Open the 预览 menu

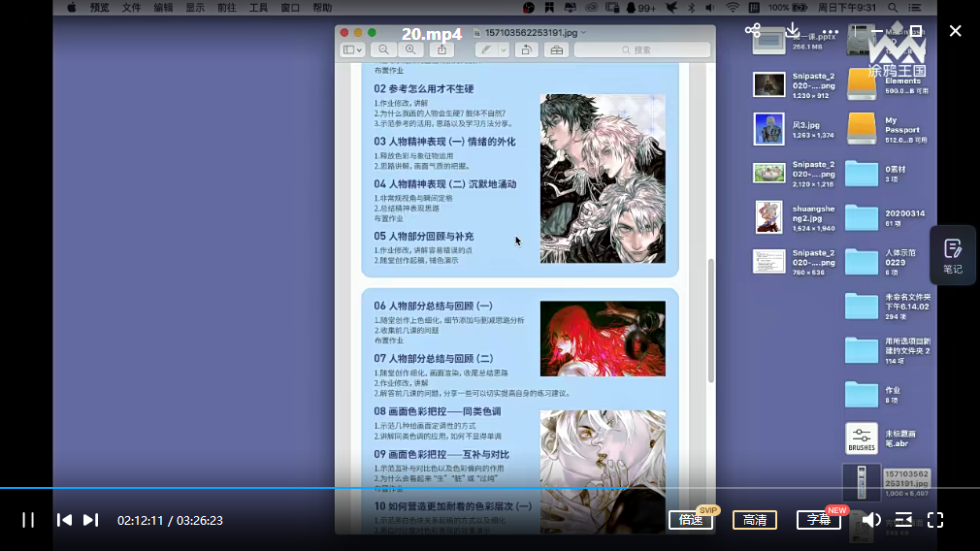pyautogui.click(x=99, y=8)
